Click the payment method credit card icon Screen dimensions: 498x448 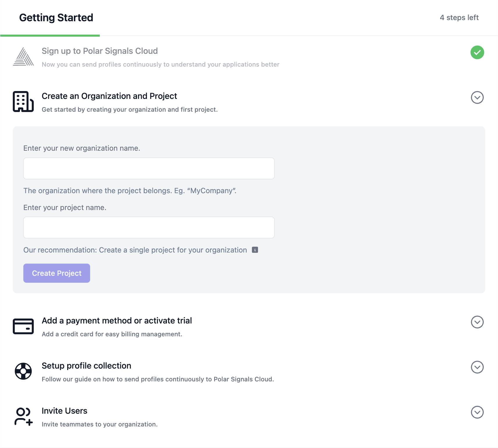click(23, 326)
